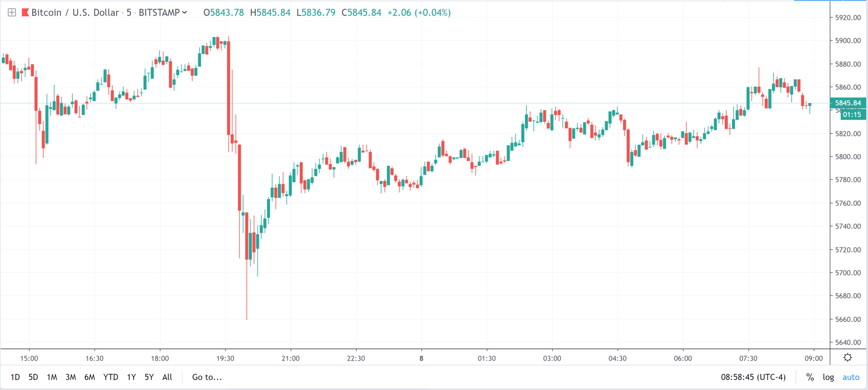868x390 pixels.
Task: Select the 5D date range
Action: pos(33,377)
